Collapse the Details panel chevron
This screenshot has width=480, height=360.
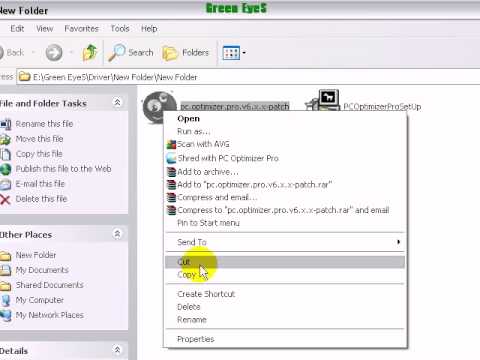click(117, 350)
